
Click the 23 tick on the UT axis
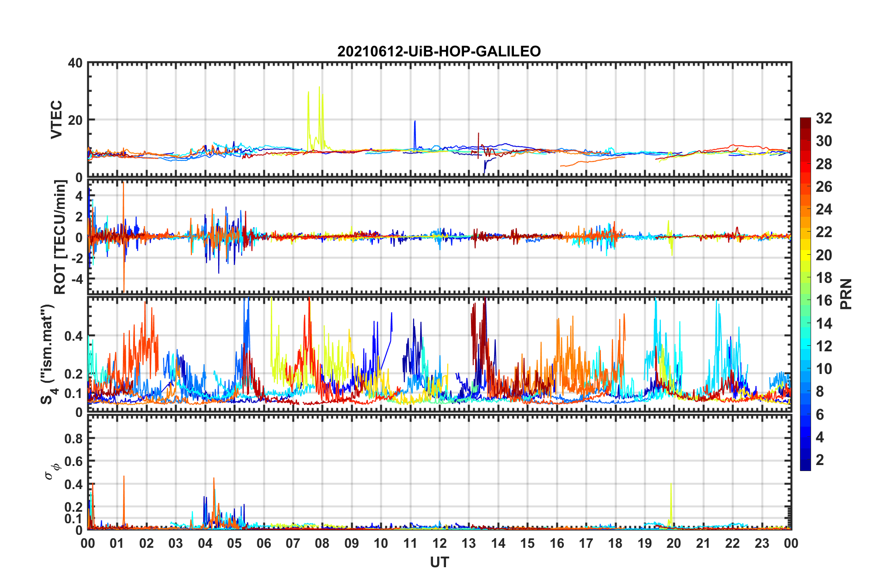tap(762, 543)
